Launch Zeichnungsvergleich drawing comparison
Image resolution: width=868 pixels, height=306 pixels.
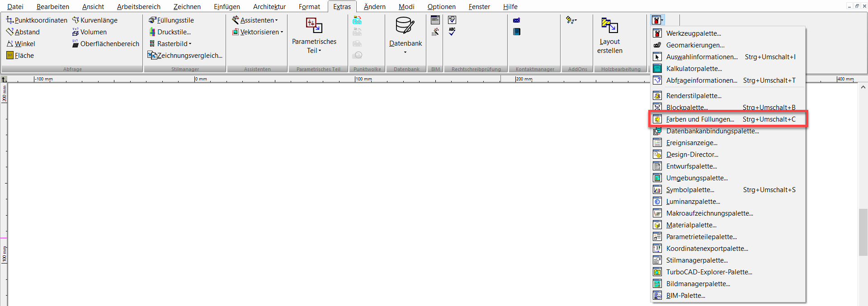[185, 56]
